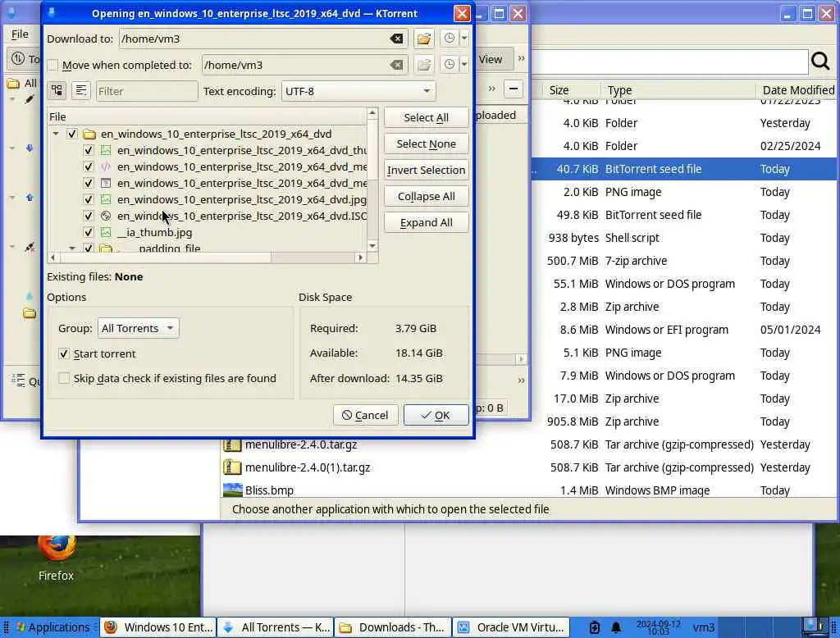Viewport: 840px width, 638px height.
Task: Click Select None button
Action: [x=427, y=144]
